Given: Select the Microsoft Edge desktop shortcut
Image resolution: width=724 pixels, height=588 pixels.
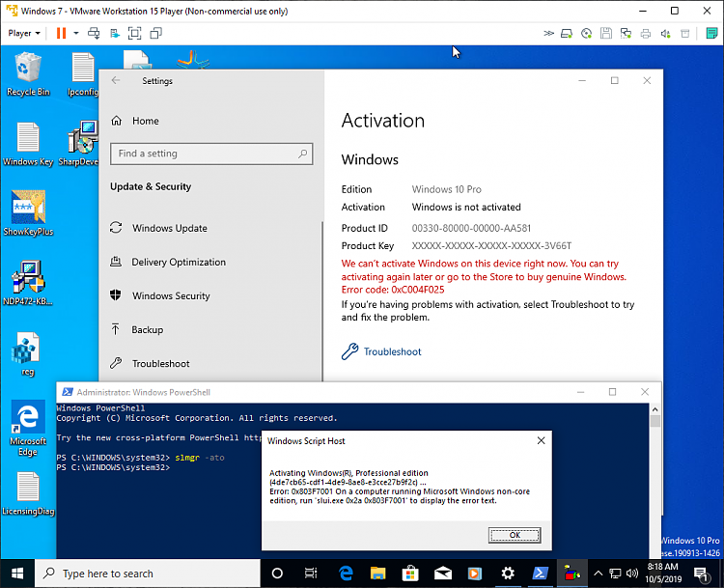Looking at the screenshot, I should pos(28,428).
